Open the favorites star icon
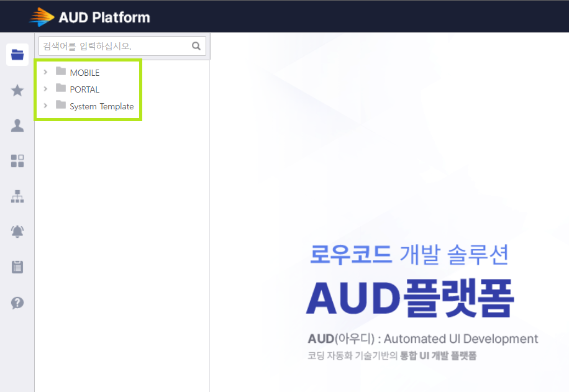 tap(17, 90)
